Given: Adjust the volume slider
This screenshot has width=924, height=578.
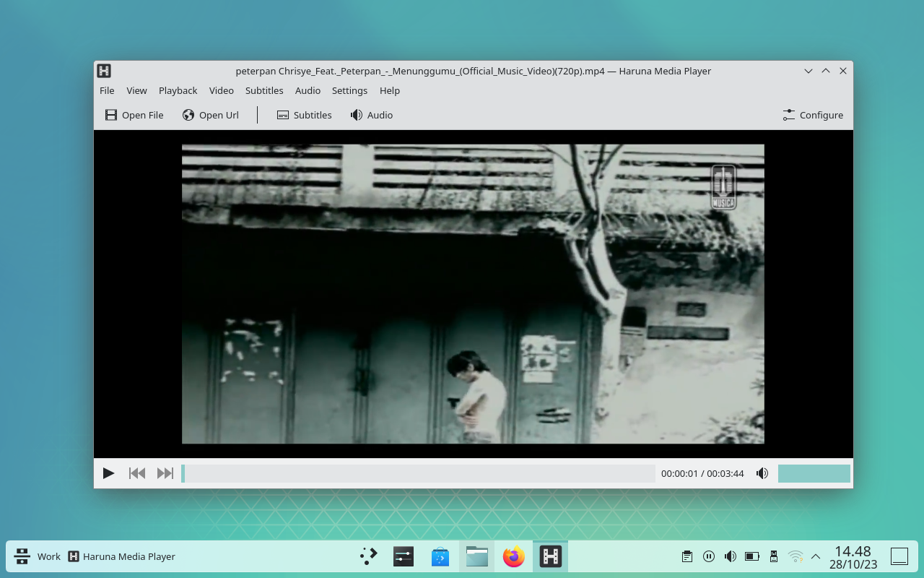Looking at the screenshot, I should pyautogui.click(x=814, y=473).
